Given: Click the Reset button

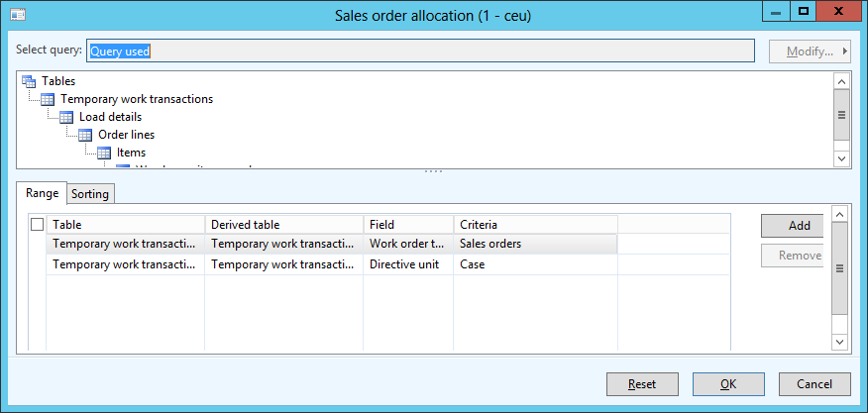Looking at the screenshot, I should pyautogui.click(x=640, y=384).
